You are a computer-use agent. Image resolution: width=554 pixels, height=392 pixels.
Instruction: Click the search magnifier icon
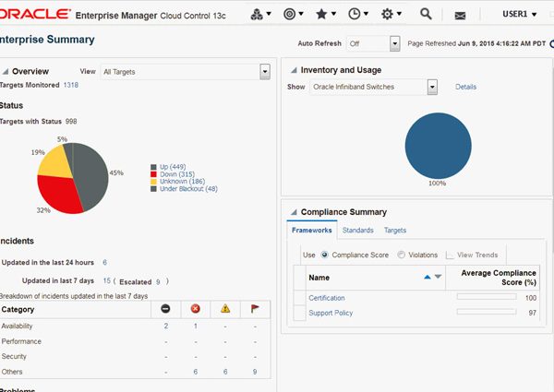click(426, 14)
